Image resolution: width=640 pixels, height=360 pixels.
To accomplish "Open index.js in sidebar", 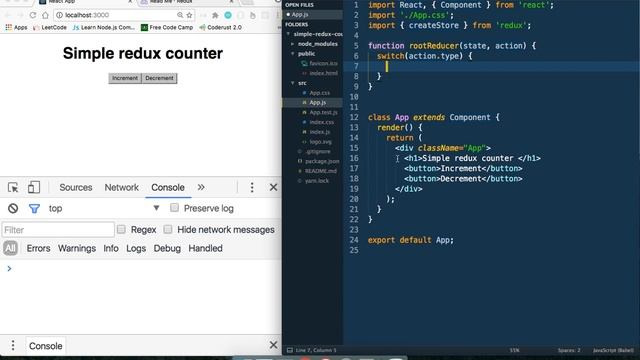I will [x=320, y=132].
